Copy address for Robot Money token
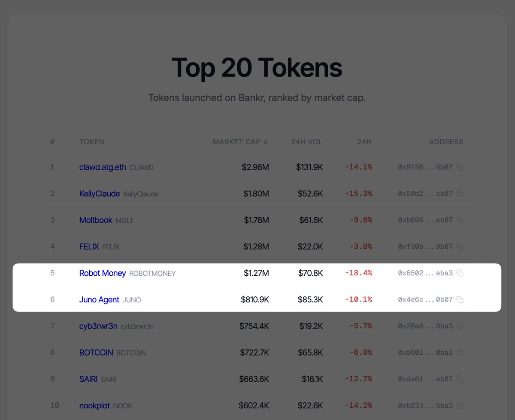Viewport: 515px width, 420px height. coord(460,273)
